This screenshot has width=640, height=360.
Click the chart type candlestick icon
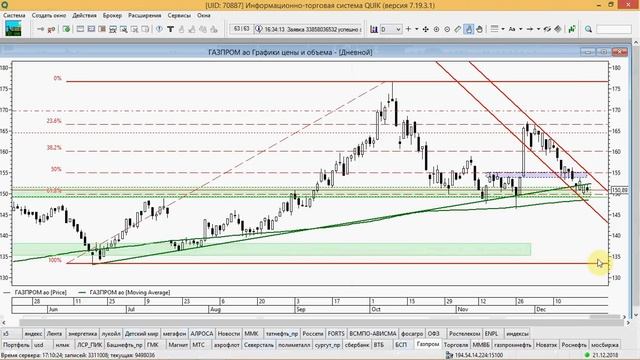373,29
